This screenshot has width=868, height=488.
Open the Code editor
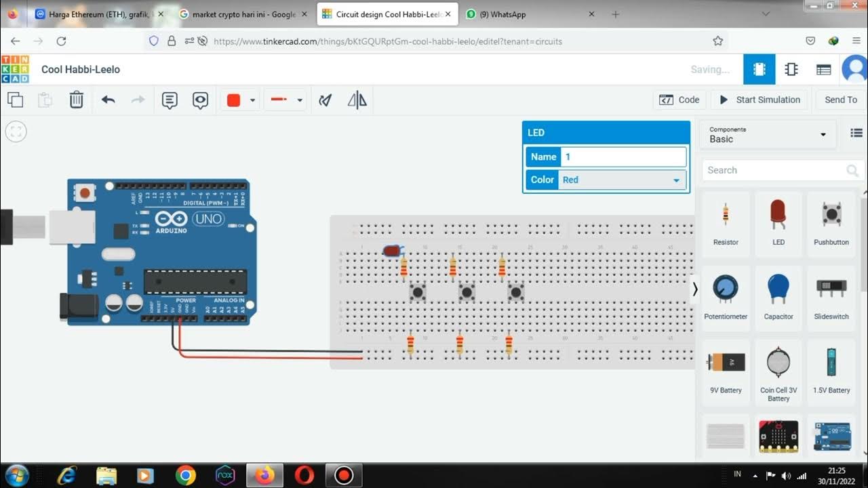click(x=679, y=100)
